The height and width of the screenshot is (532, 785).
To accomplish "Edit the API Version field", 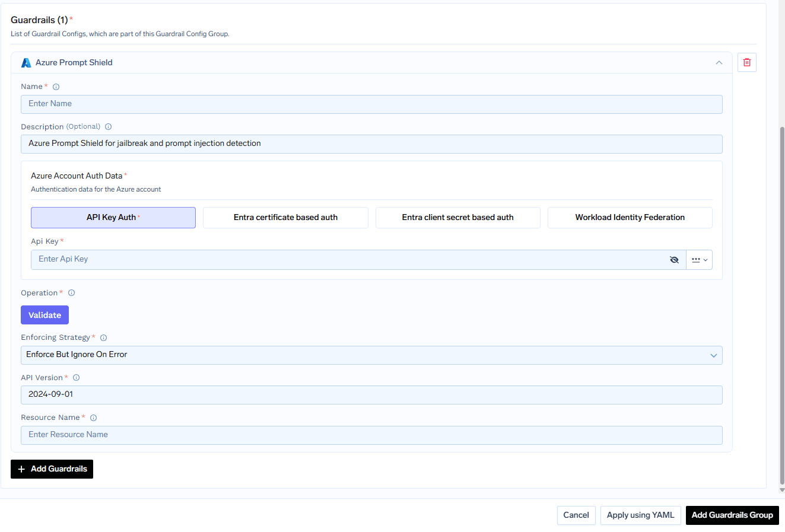I will [371, 395].
